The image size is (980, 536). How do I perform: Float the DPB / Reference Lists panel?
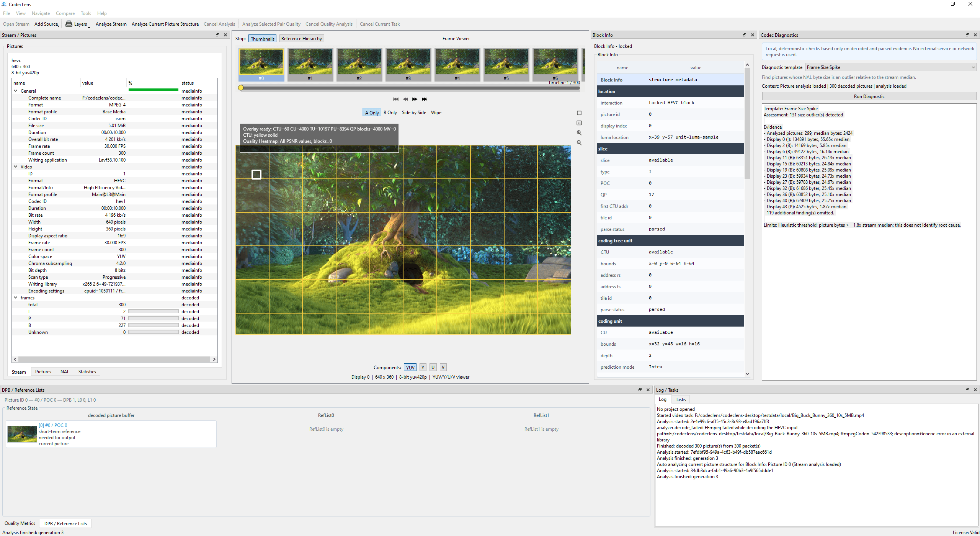(640, 390)
